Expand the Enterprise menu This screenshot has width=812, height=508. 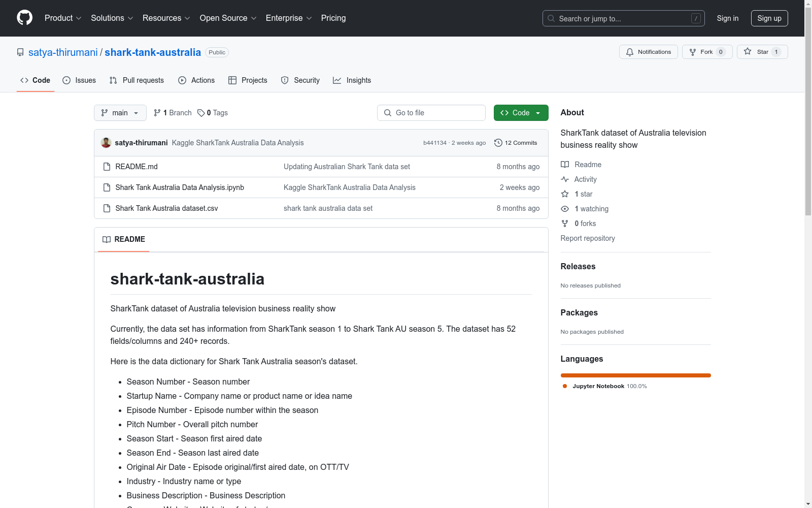(x=288, y=18)
